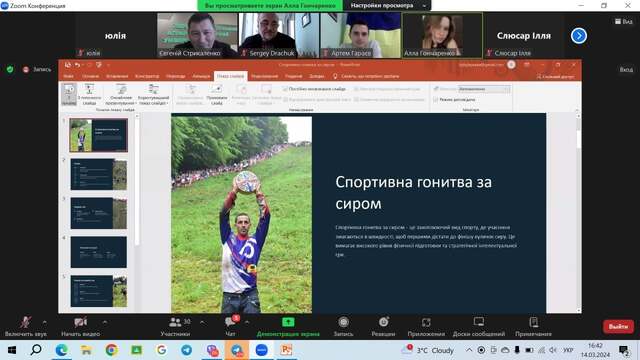Viewport: 640px width, 360px height.
Task: Select the Слюсар Ілля participant tile
Action: (x=524, y=36)
